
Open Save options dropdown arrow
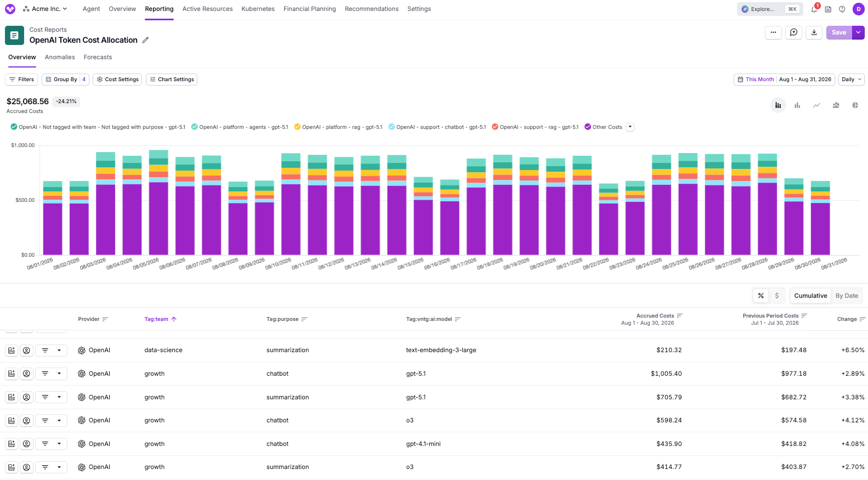click(x=858, y=32)
